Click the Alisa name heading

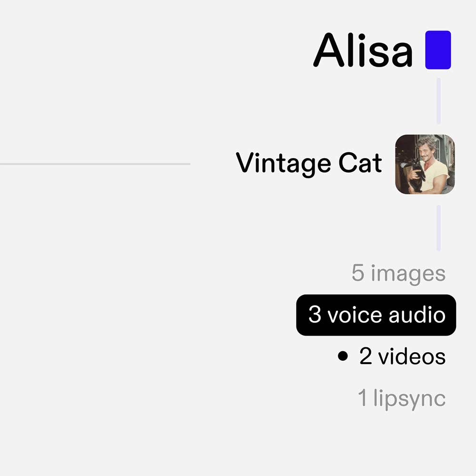click(363, 50)
